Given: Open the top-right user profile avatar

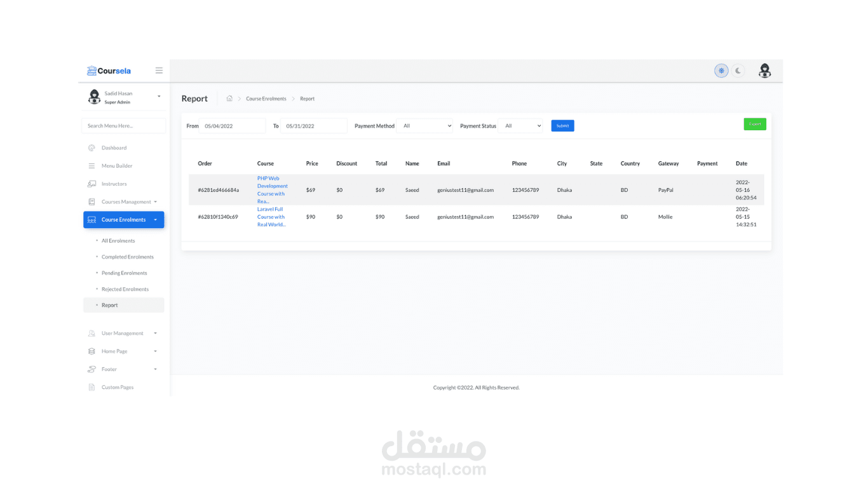Looking at the screenshot, I should click(x=764, y=71).
